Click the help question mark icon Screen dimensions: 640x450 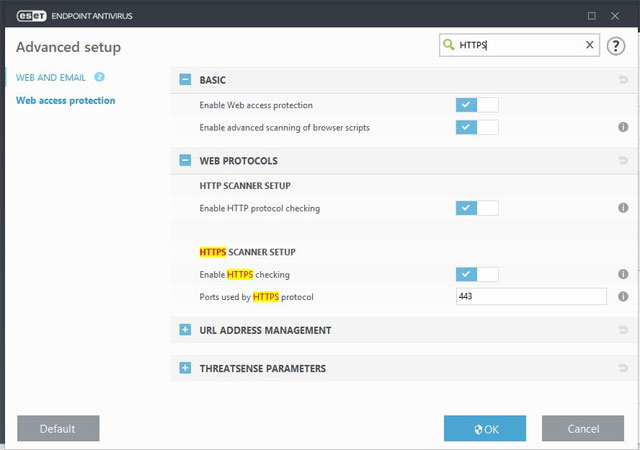(x=616, y=46)
